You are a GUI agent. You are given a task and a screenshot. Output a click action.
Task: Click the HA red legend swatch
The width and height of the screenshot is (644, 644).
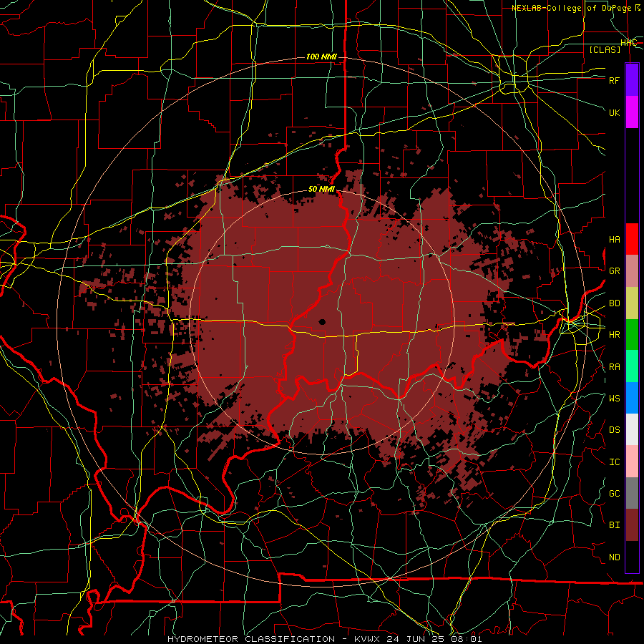[632, 239]
